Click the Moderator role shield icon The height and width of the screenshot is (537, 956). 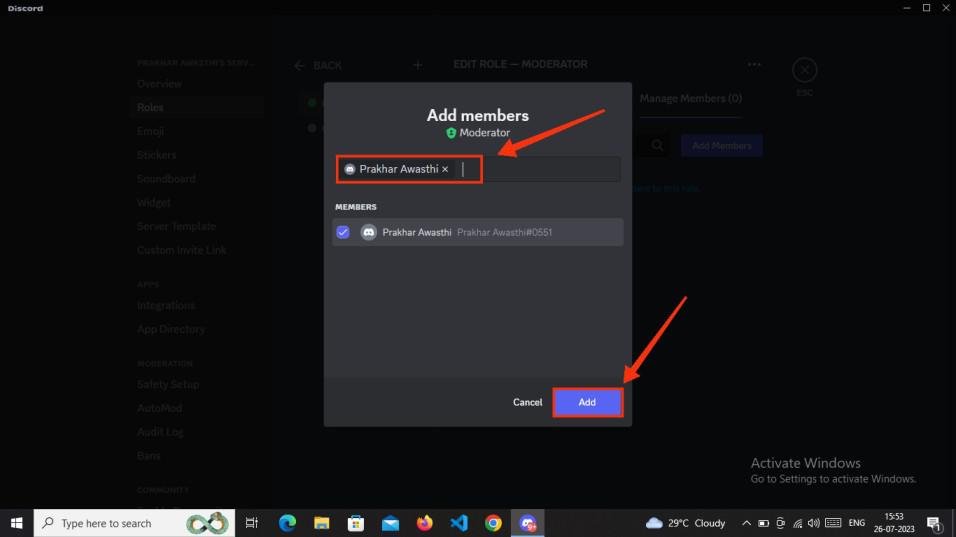point(451,133)
